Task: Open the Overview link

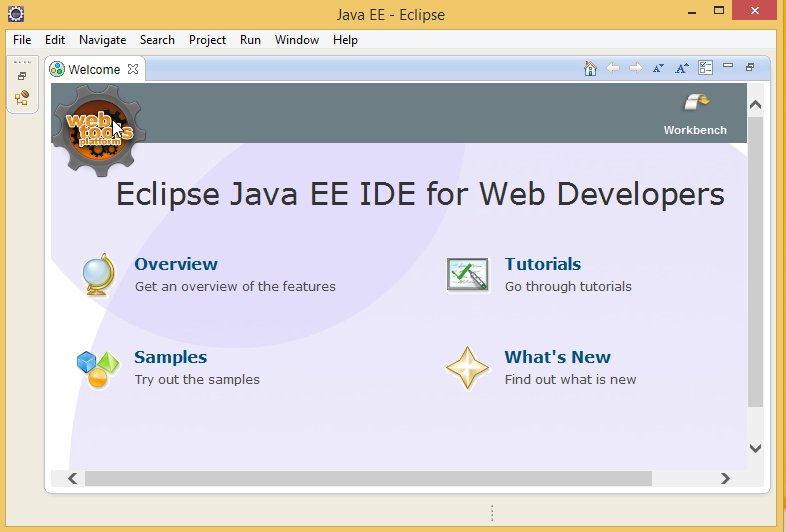Action: (x=176, y=264)
